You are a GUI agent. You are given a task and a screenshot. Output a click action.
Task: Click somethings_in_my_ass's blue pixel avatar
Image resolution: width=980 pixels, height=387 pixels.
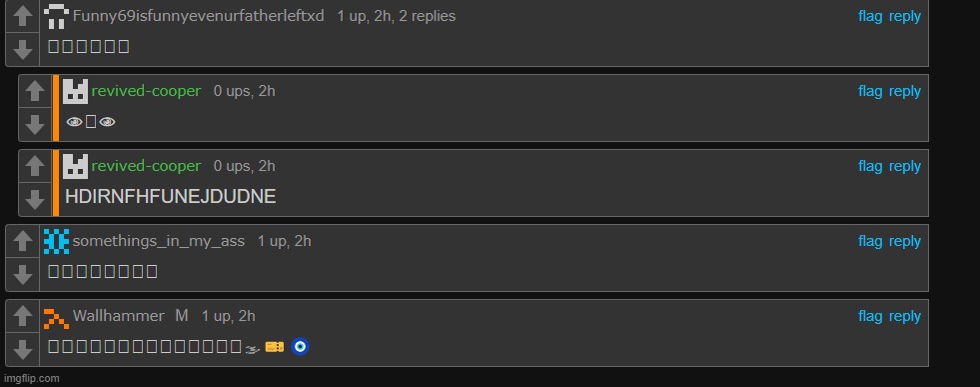[x=56, y=241]
